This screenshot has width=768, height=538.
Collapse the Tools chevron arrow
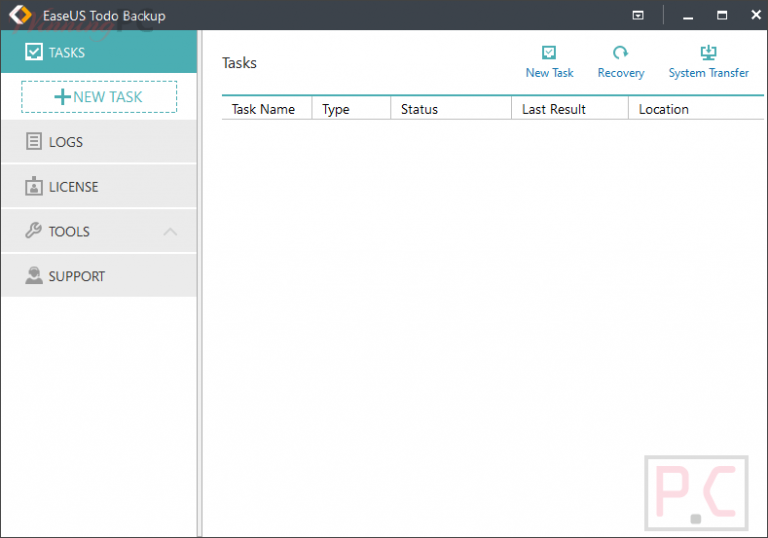tap(170, 232)
